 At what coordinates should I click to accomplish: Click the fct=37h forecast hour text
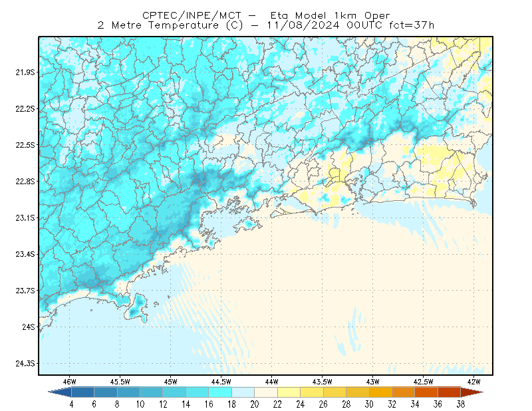pyautogui.click(x=412, y=25)
